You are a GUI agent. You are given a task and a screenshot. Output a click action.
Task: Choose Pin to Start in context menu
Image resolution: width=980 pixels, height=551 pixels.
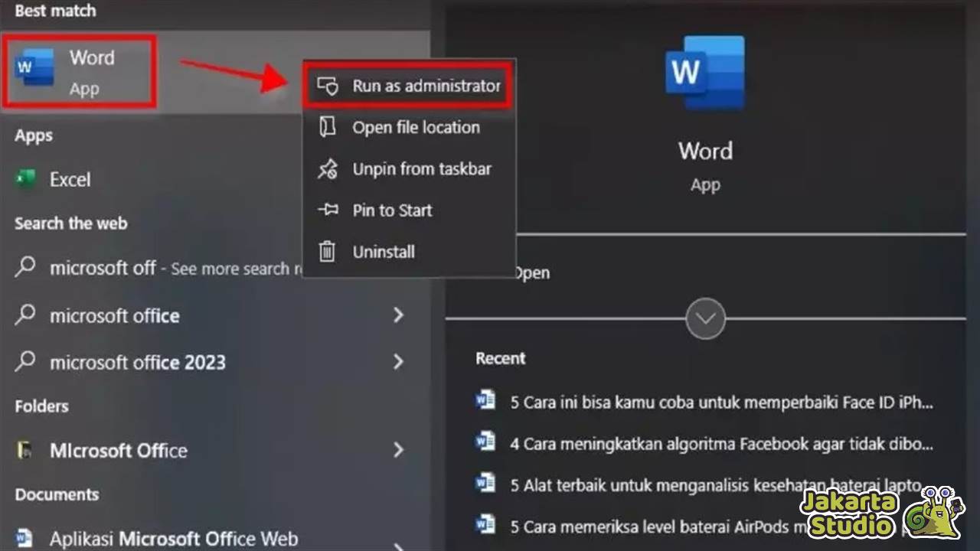point(409,210)
